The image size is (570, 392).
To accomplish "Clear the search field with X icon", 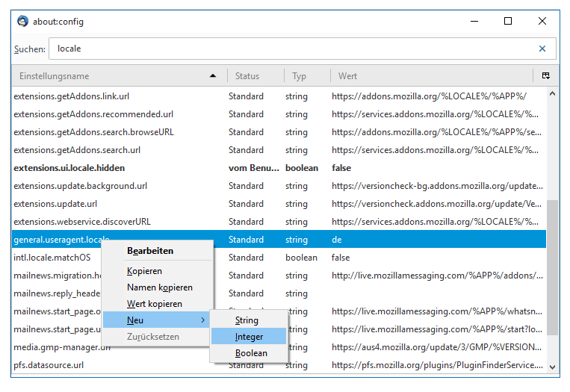I will pos(542,49).
